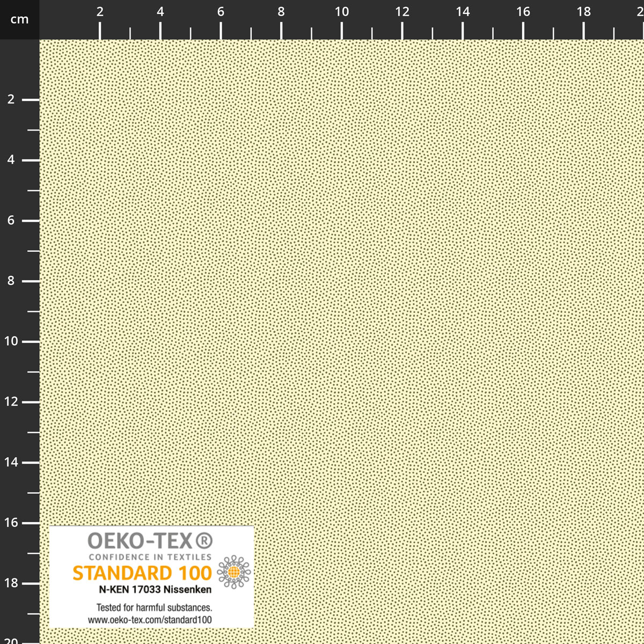Click the 2 mark on top ruler
Screen dimensions: 644x644
tap(100, 12)
